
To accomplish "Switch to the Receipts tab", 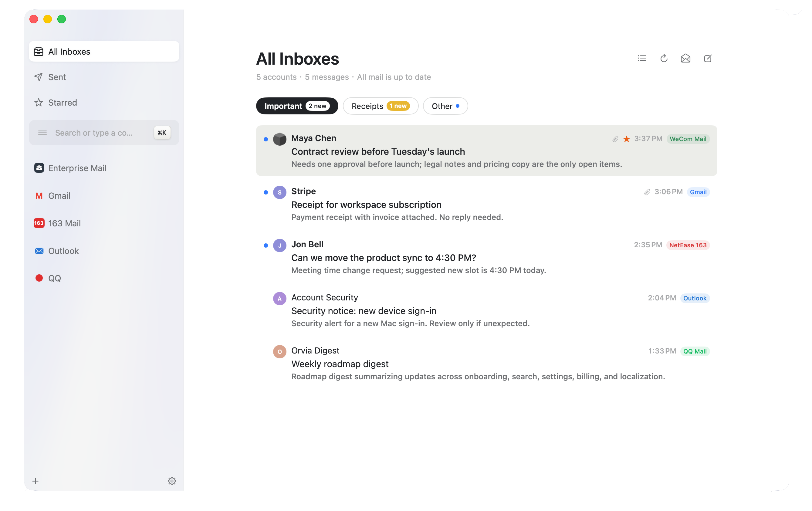I will (381, 106).
